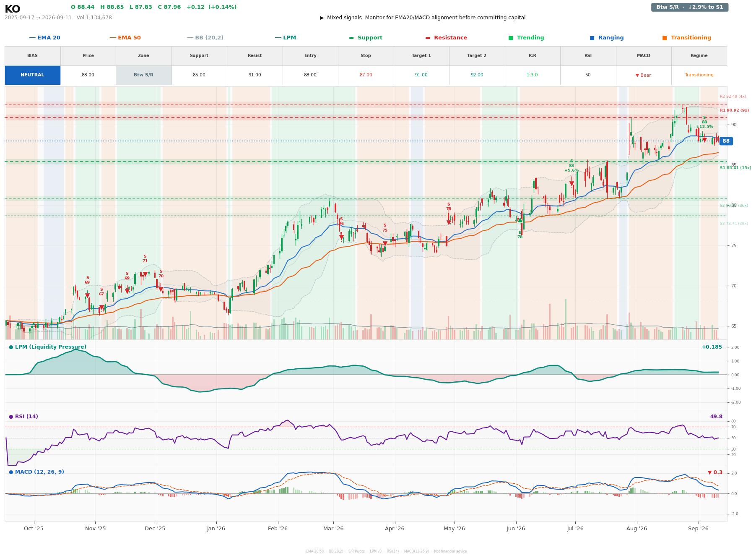Click the blue 88 current price tag

pyautogui.click(x=726, y=141)
